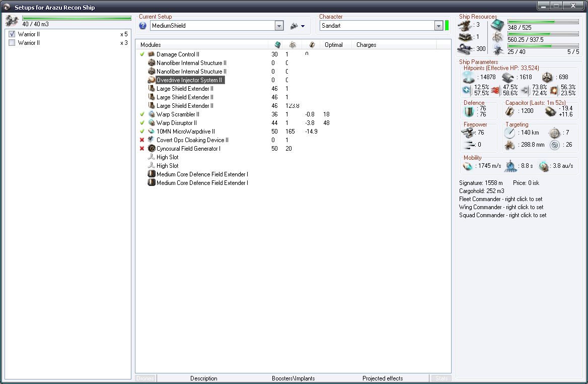Click the Cynosural Field Generator I icon
The image size is (588, 384).
(151, 148)
